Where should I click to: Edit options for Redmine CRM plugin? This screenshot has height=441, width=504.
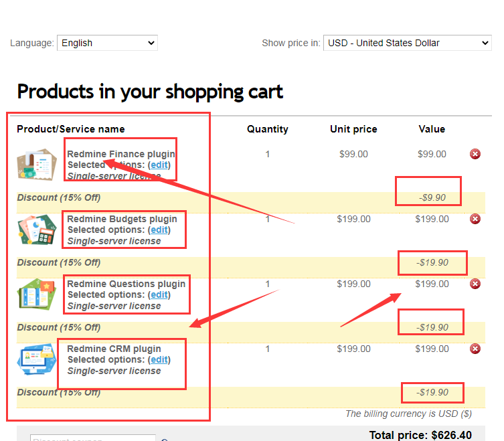tap(159, 359)
